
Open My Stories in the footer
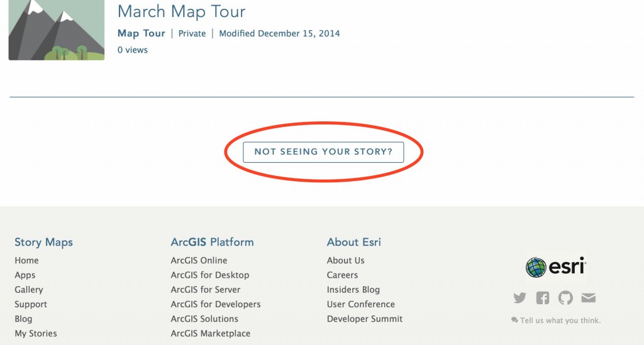pos(36,334)
